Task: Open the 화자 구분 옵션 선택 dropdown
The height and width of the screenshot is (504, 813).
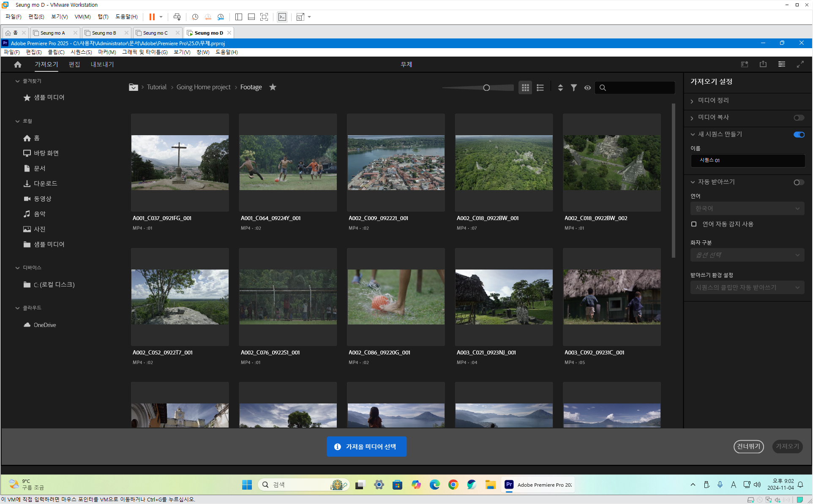Action: tap(747, 255)
